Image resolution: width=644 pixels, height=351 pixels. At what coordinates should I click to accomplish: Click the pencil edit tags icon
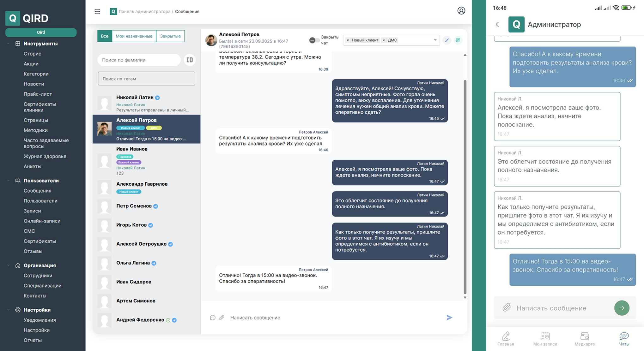coord(447,40)
